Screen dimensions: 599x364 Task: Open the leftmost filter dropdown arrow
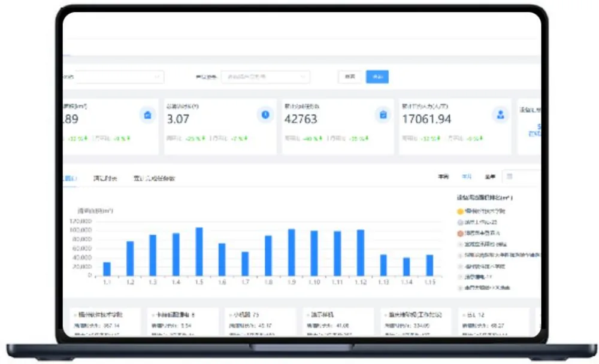(156, 77)
